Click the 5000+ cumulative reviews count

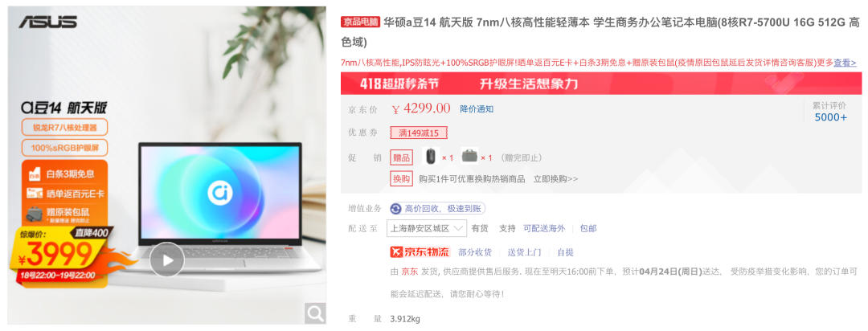[830, 117]
